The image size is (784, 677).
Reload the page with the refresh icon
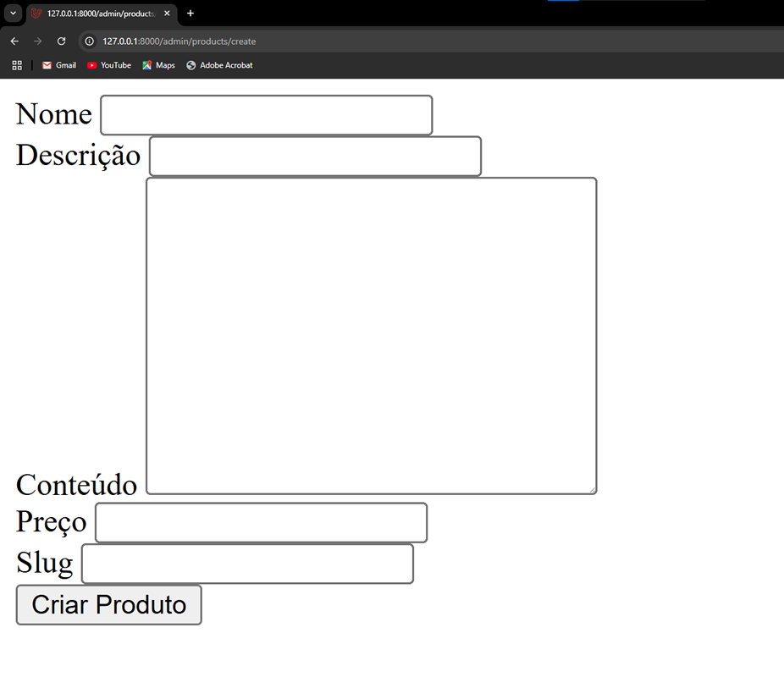tap(61, 41)
